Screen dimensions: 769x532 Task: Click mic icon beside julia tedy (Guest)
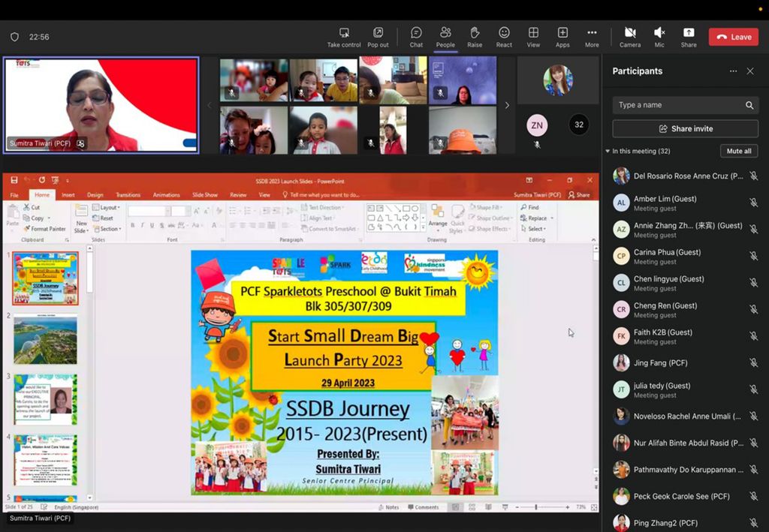point(753,389)
